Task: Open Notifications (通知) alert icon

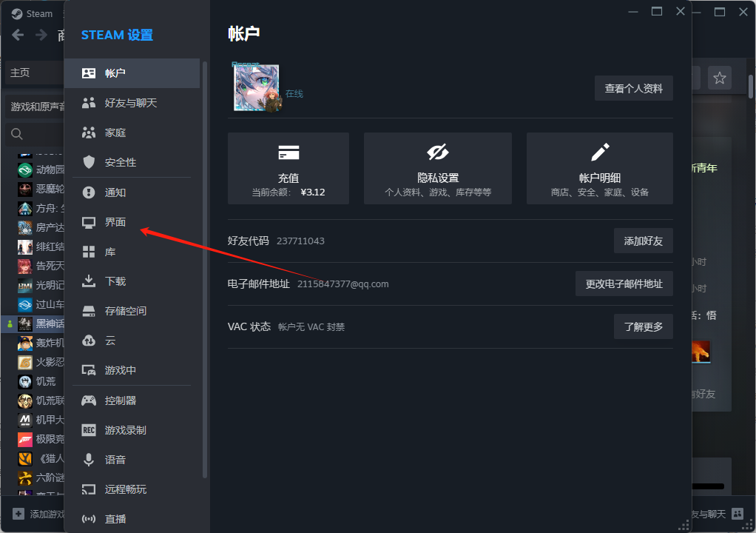Action: click(x=89, y=192)
